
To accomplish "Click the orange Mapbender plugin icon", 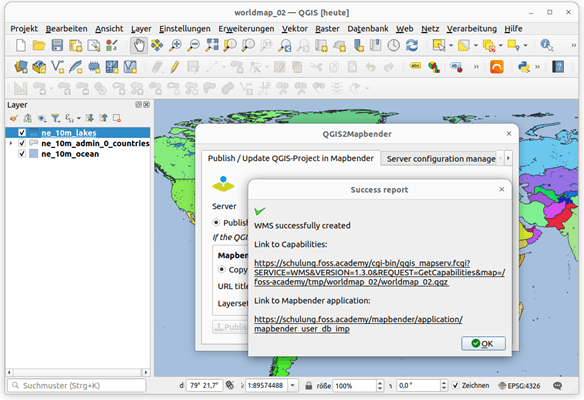I will tap(496, 67).
